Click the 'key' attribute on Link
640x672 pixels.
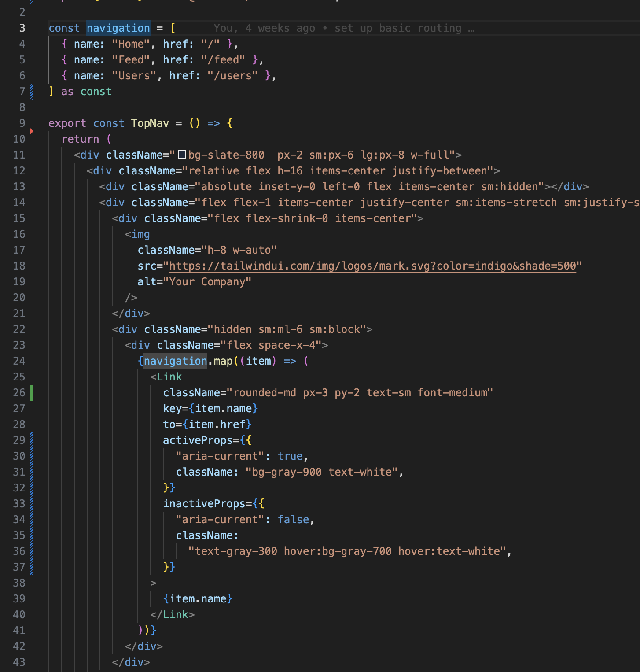click(172, 409)
